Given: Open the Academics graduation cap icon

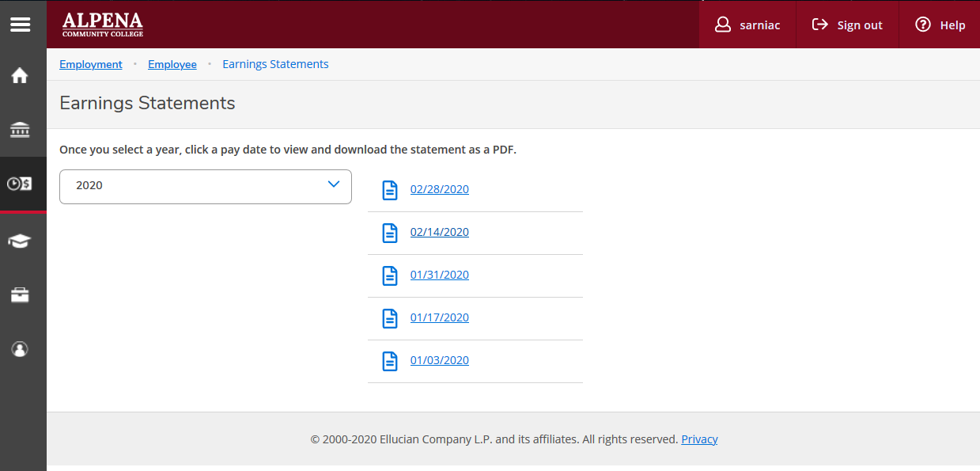Looking at the screenshot, I should [20, 241].
